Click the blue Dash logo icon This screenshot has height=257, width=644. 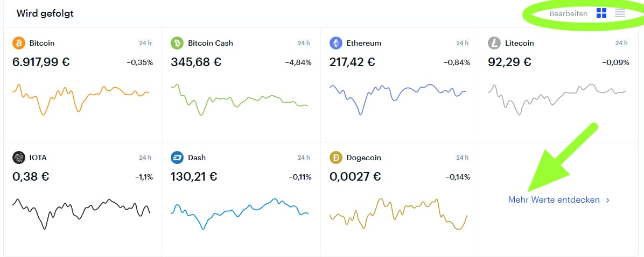177,158
